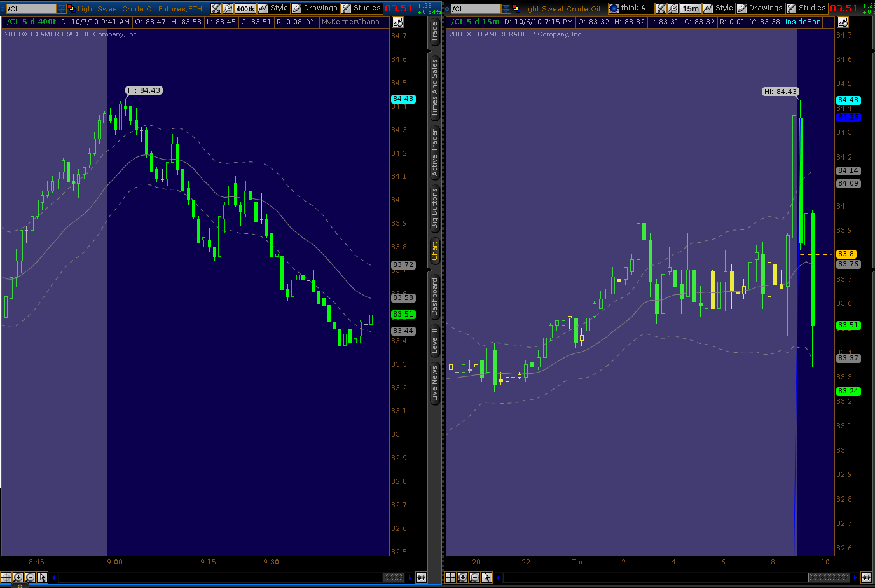Click the color link icon in left chart
The height and width of the screenshot is (588, 875).
point(71,9)
